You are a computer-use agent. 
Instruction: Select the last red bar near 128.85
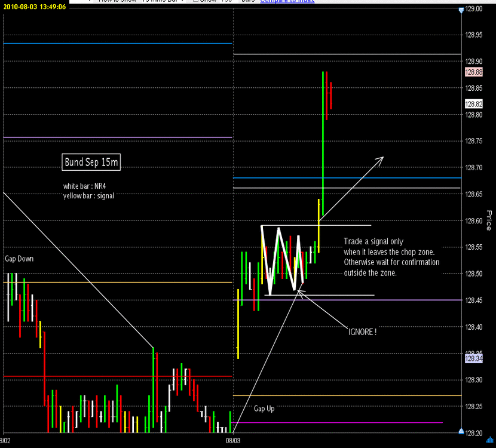tap(331, 96)
